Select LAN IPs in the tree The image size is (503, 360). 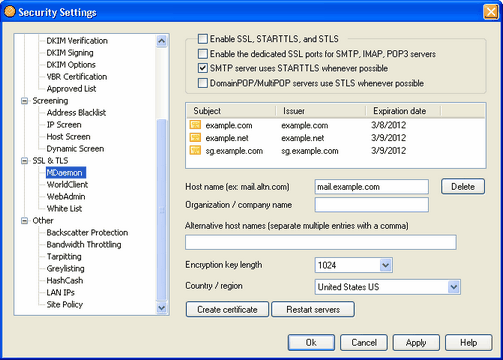(x=60, y=293)
